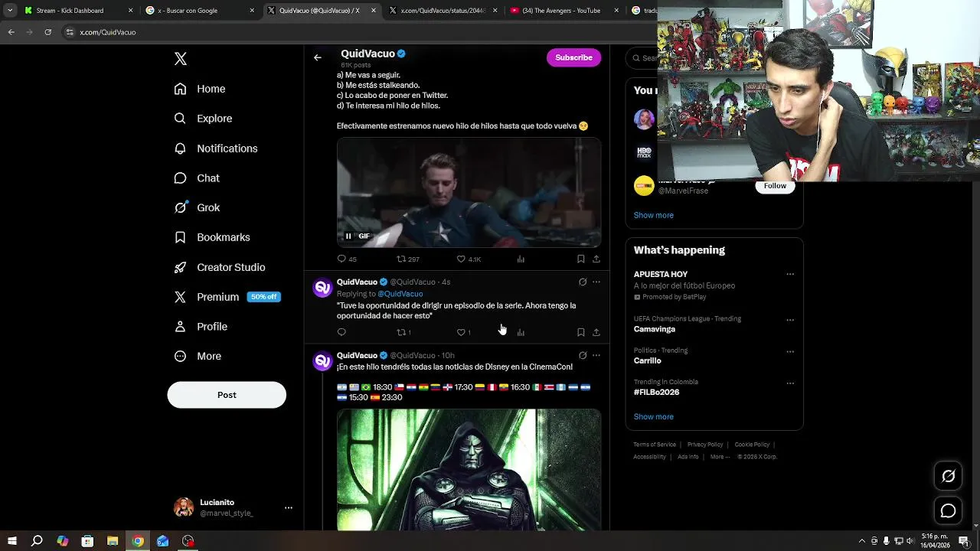Open the more options on 4s reply
The image size is (980, 551).
pyautogui.click(x=596, y=282)
